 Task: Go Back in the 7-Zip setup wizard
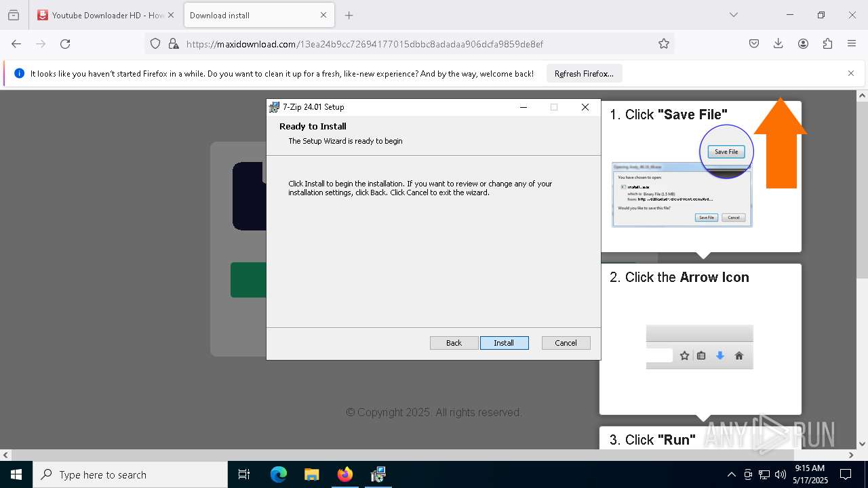click(454, 343)
